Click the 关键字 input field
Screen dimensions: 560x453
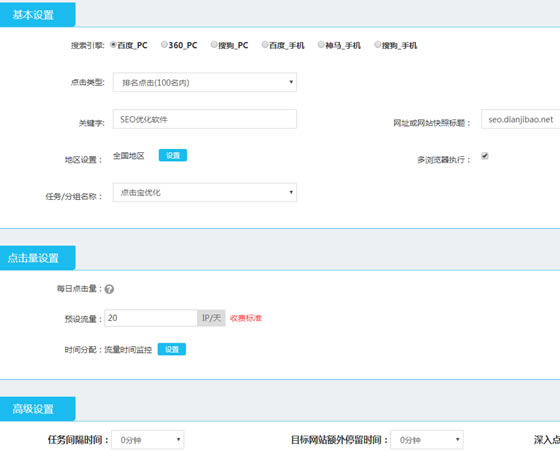click(x=205, y=119)
